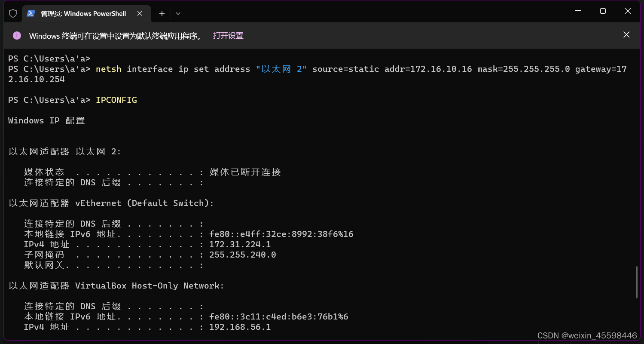Viewport: 644px width, 344px height.
Task: Click the netsh command word
Action: point(109,69)
